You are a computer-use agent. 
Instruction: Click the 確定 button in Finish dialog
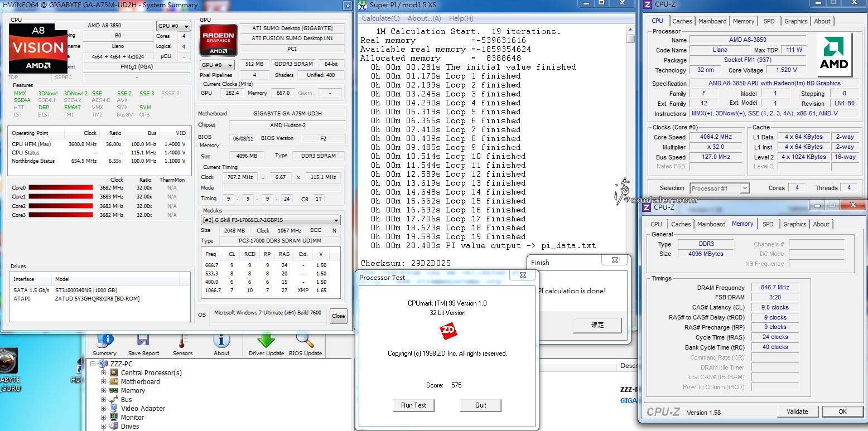597,325
